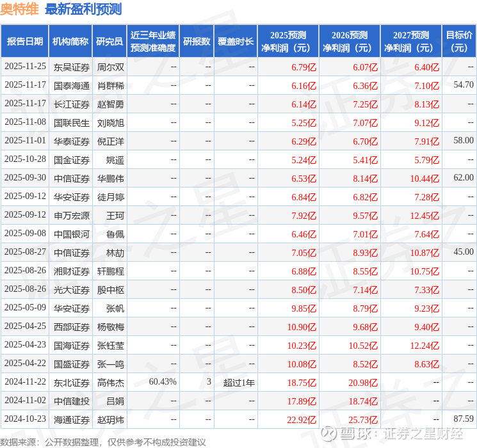Select the 2025-11-25 report date cell
This screenshot has height=448, width=477.
coord(25,67)
